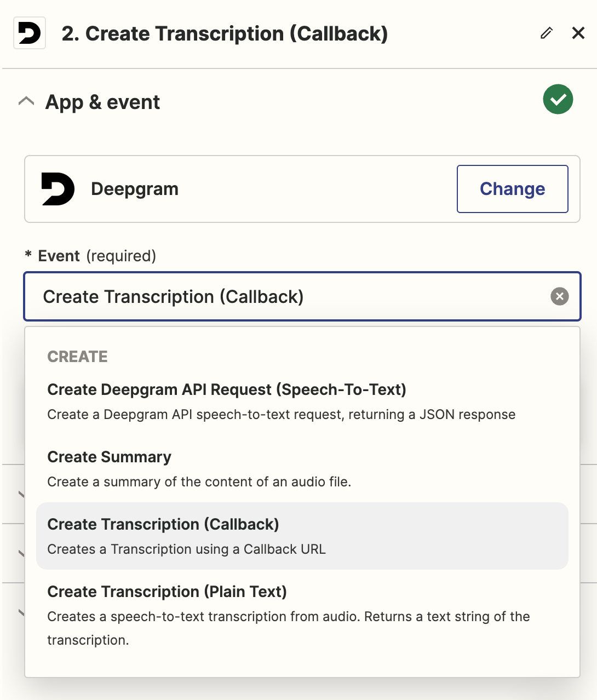Click the Deepgram logo beside step title
This screenshot has height=700, width=597.
(x=30, y=33)
